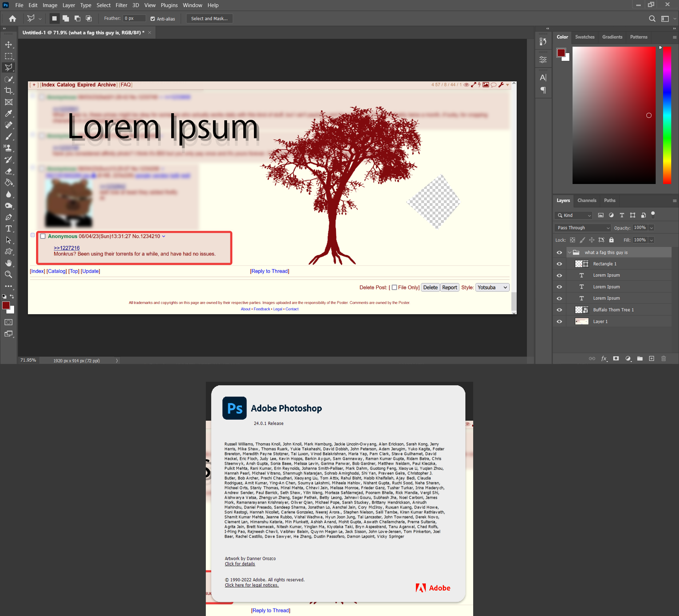Choose Add to selection mode icon

pyautogui.click(x=66, y=18)
